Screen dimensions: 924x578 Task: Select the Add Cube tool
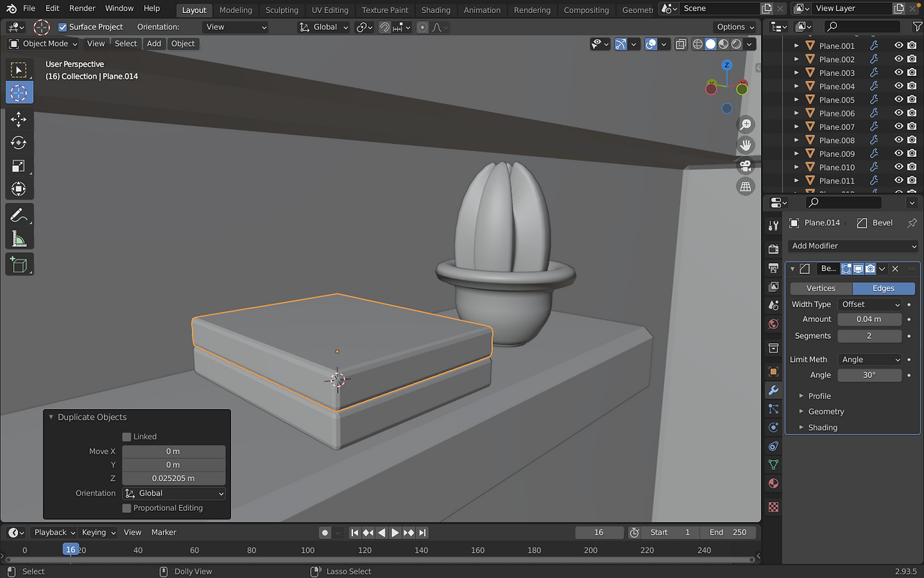(x=19, y=265)
